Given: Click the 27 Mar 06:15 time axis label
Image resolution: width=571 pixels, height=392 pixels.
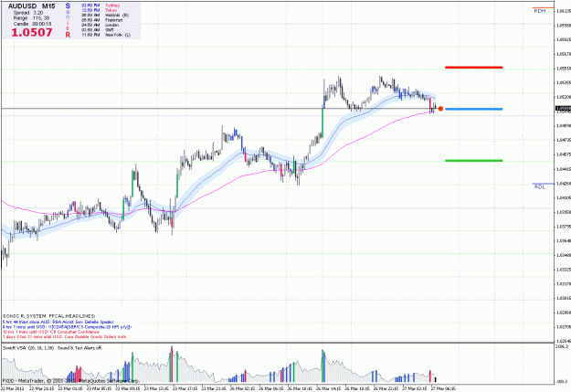Looking at the screenshot, I should [443, 388].
